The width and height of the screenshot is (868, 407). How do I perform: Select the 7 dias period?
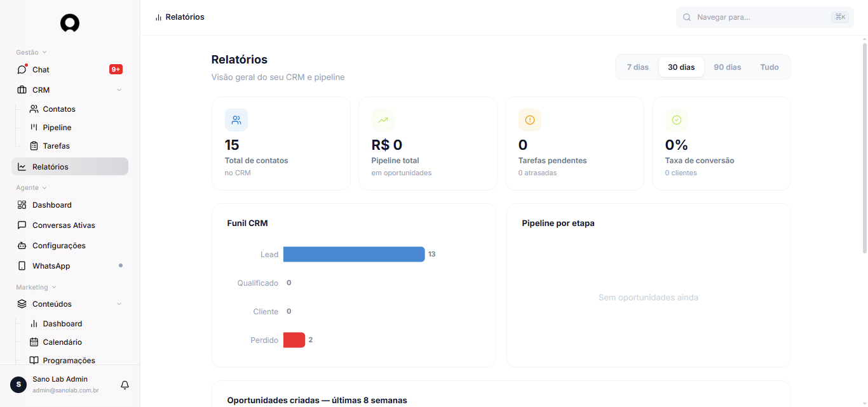(638, 67)
